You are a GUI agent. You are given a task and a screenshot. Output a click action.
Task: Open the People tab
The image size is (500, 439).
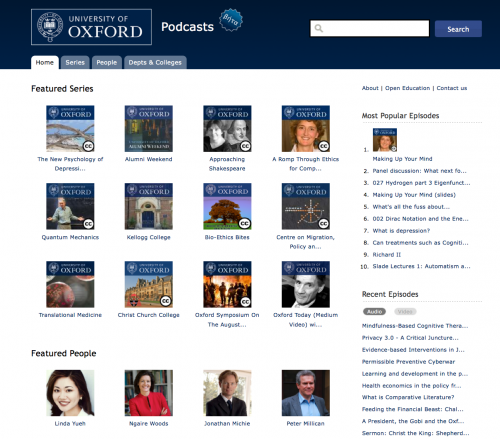tap(107, 62)
